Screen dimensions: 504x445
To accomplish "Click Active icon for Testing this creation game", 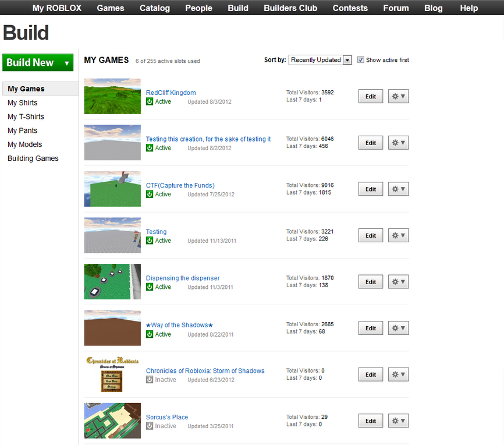I will [150, 148].
